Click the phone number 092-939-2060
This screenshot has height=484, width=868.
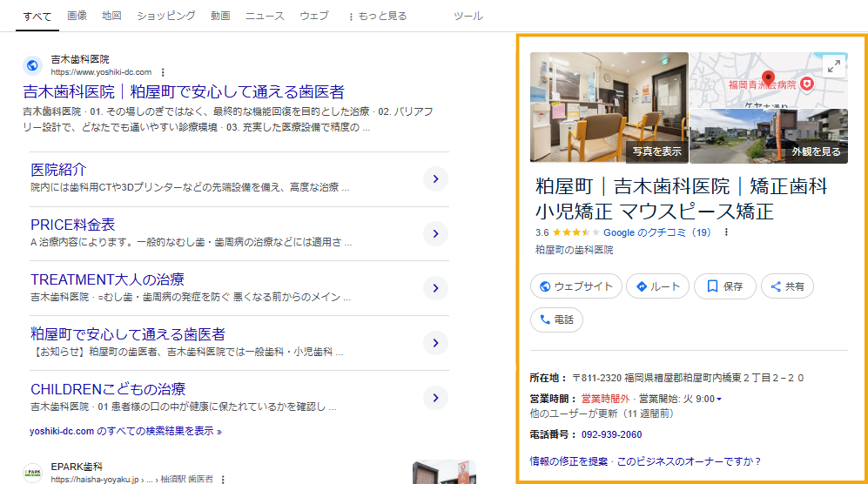point(611,434)
